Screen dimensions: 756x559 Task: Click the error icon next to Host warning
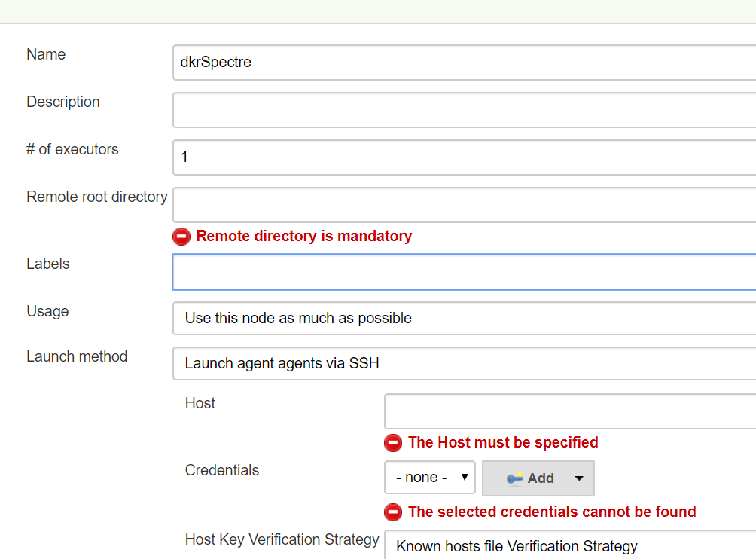tap(393, 443)
